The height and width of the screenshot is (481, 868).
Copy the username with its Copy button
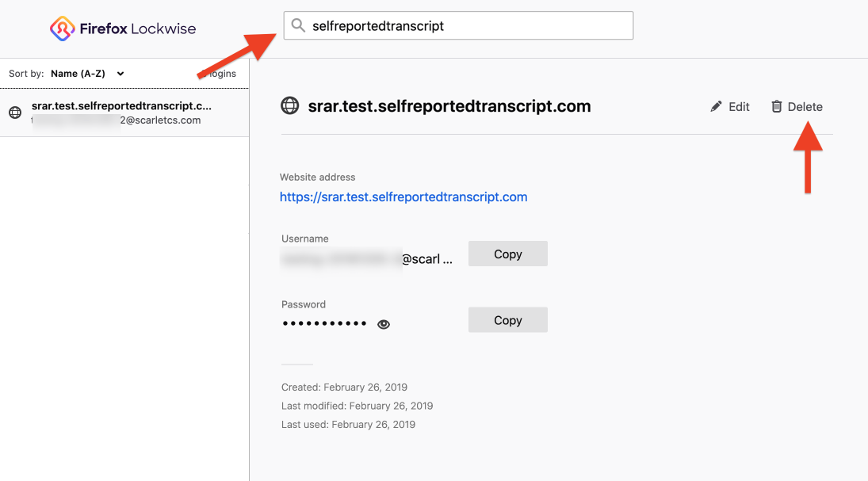click(x=507, y=254)
